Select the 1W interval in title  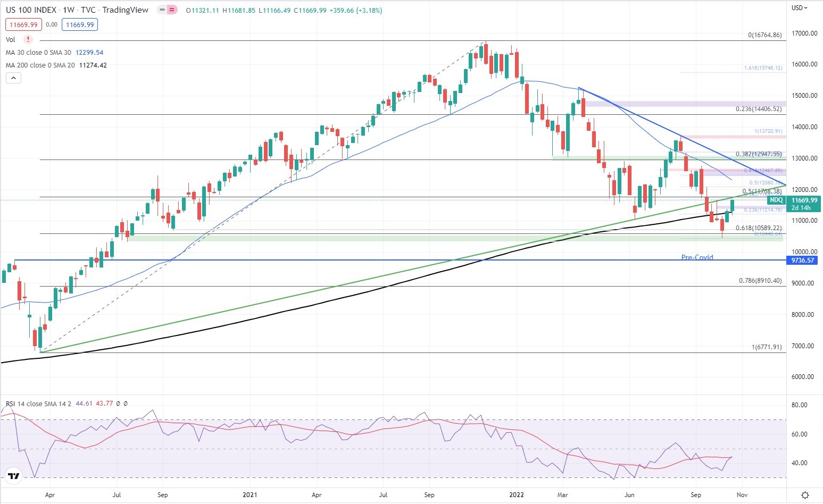[69, 10]
